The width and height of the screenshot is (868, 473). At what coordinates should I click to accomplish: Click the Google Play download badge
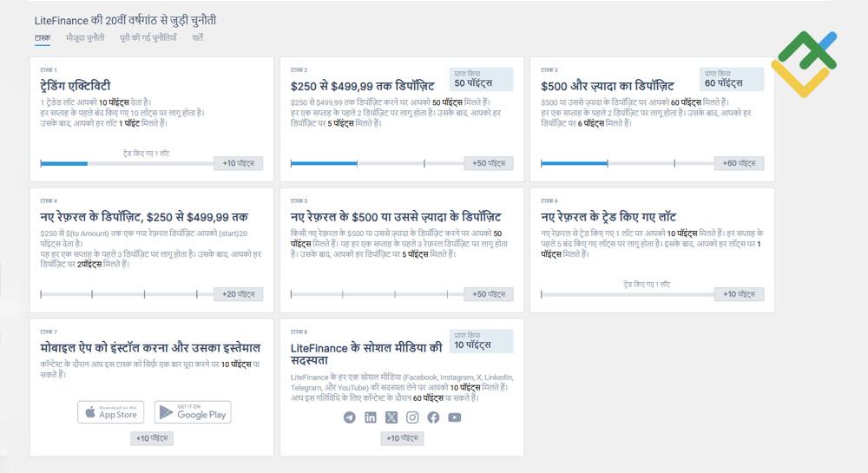tap(193, 412)
